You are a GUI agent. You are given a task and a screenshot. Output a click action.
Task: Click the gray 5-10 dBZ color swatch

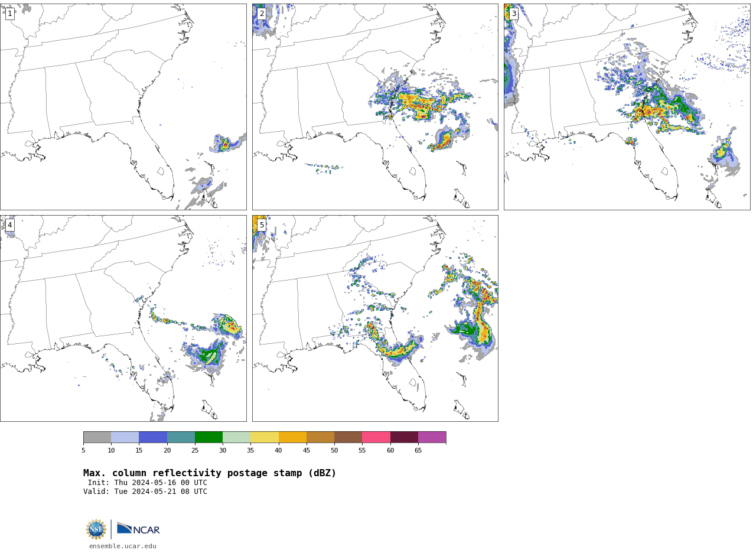pyautogui.click(x=97, y=437)
